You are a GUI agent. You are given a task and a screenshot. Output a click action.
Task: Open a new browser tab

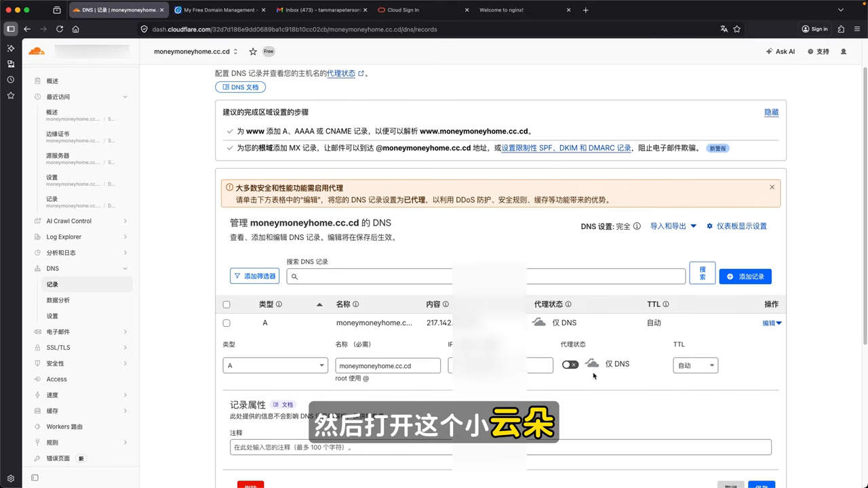(586, 10)
